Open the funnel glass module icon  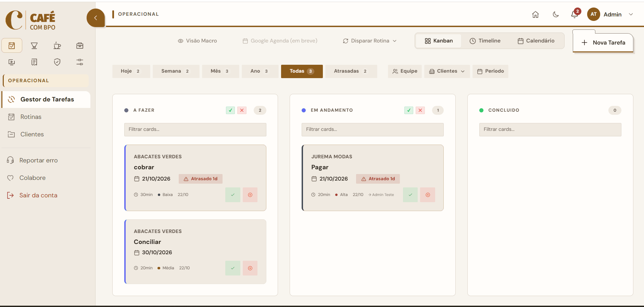(34, 46)
